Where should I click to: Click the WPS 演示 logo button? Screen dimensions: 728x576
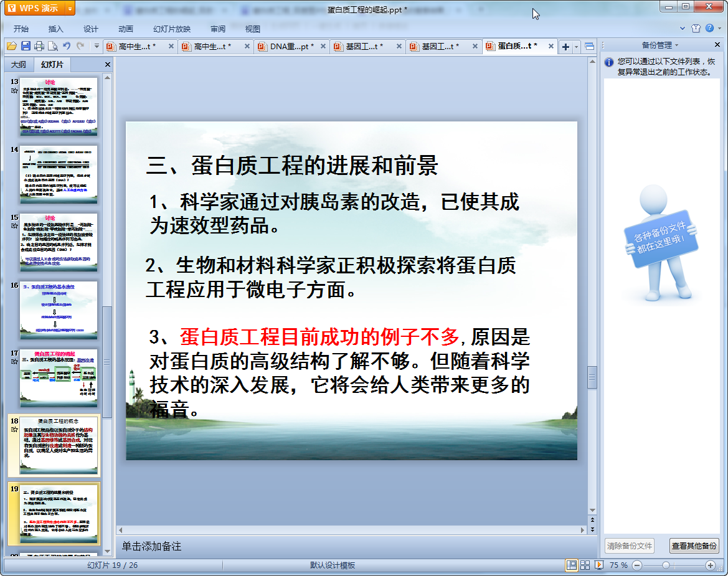point(35,8)
